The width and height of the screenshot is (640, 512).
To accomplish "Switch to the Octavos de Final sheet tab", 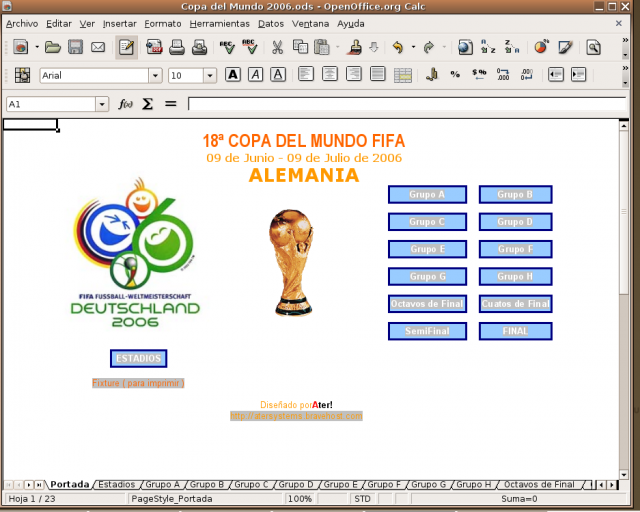I will click(x=539, y=485).
